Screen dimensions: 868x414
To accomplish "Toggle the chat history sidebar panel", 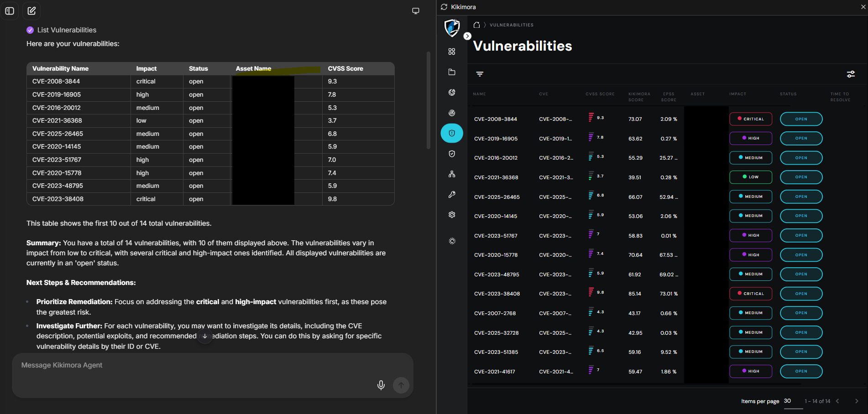I will click(x=10, y=10).
